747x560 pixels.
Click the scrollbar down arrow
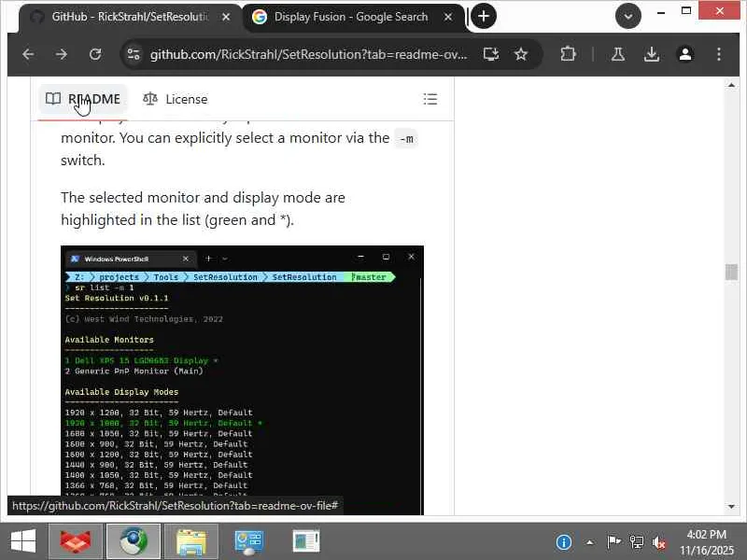[731, 507]
